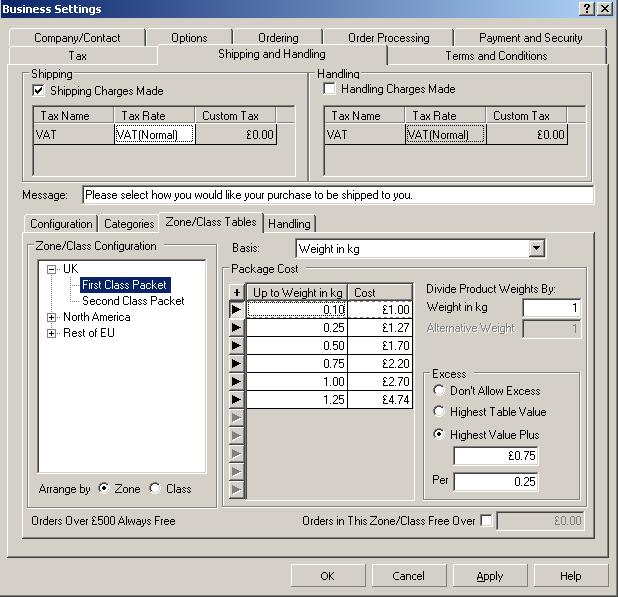Switch to the Terms and Conditions tab

(x=496, y=56)
